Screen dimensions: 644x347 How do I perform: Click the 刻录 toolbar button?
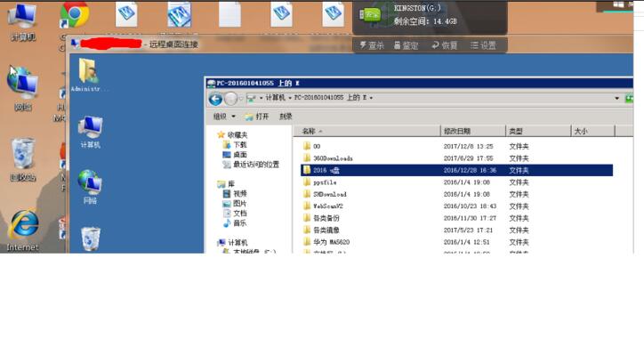pos(286,117)
